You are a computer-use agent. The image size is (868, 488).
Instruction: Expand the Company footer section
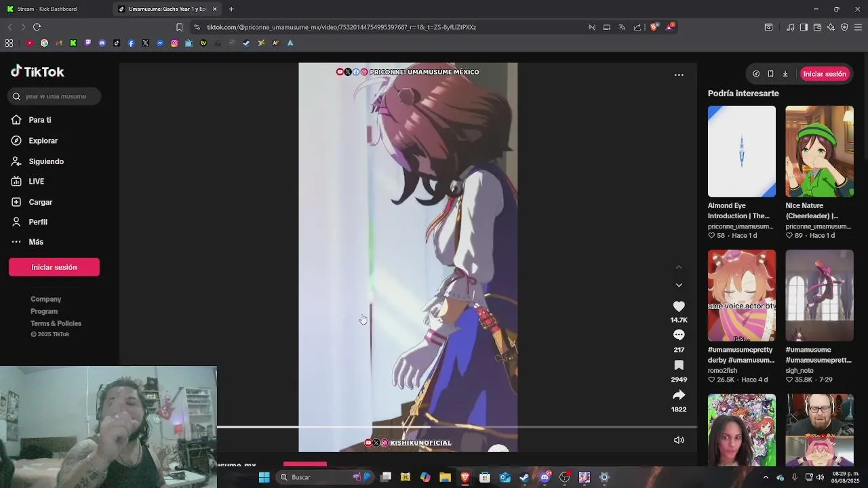[45, 299]
